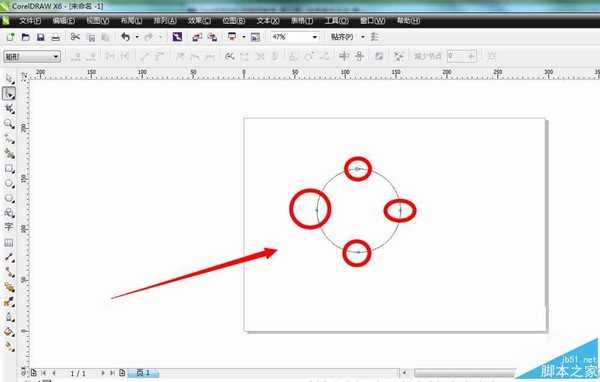Click the horizontal scrollbar at bottom
Viewport: 600px width, 382px height.
pos(464,372)
